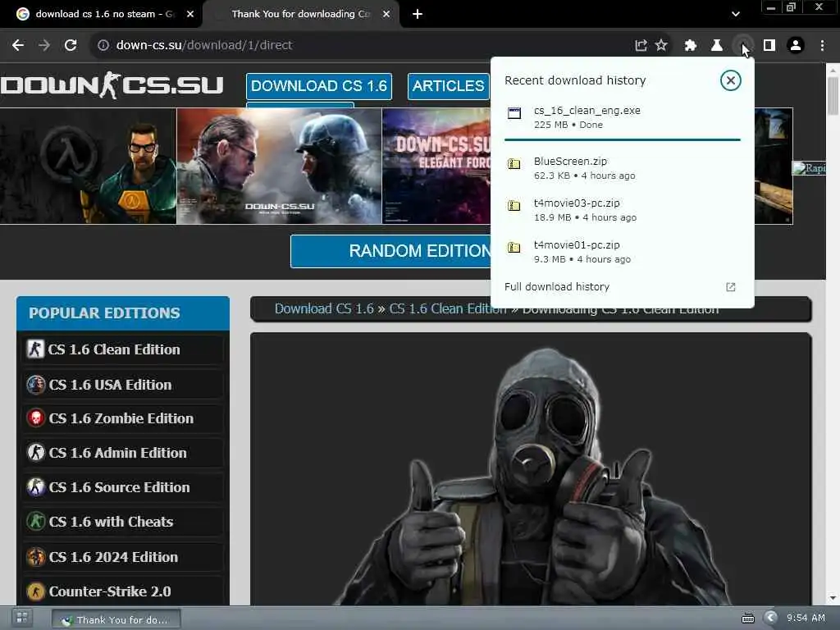Click Full download history link
Screen dimensions: 840x630
pyautogui.click(x=557, y=286)
